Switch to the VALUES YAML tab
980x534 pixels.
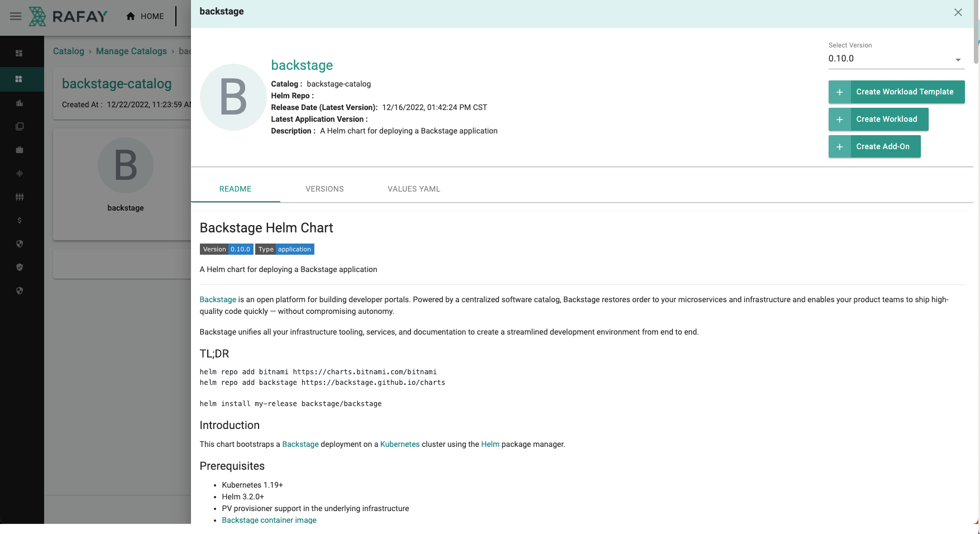414,189
